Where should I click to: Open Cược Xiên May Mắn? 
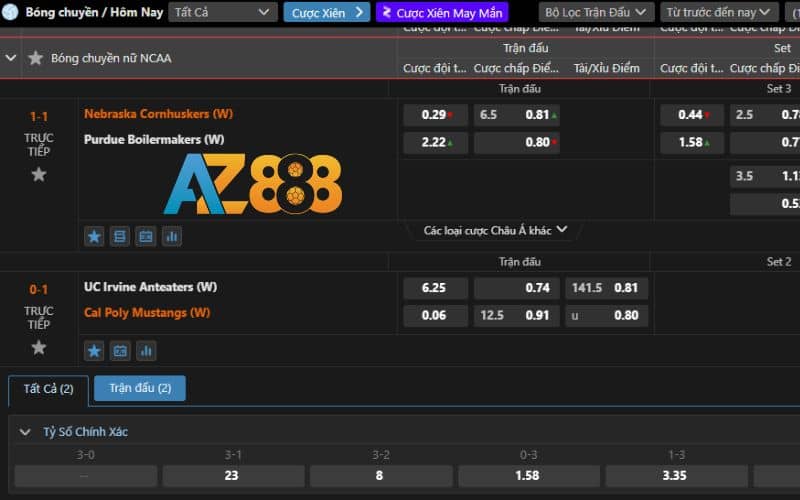[441, 13]
